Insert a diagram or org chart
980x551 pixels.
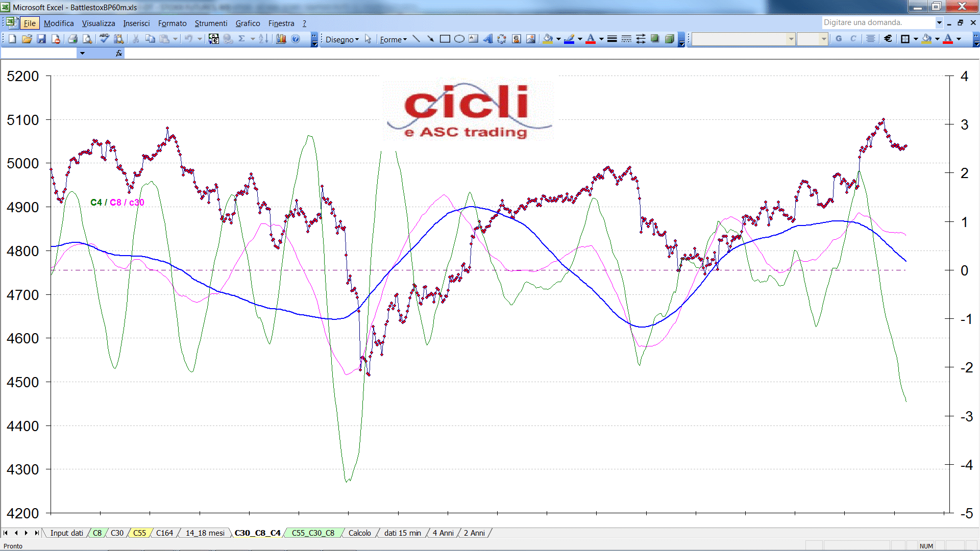pyautogui.click(x=502, y=39)
